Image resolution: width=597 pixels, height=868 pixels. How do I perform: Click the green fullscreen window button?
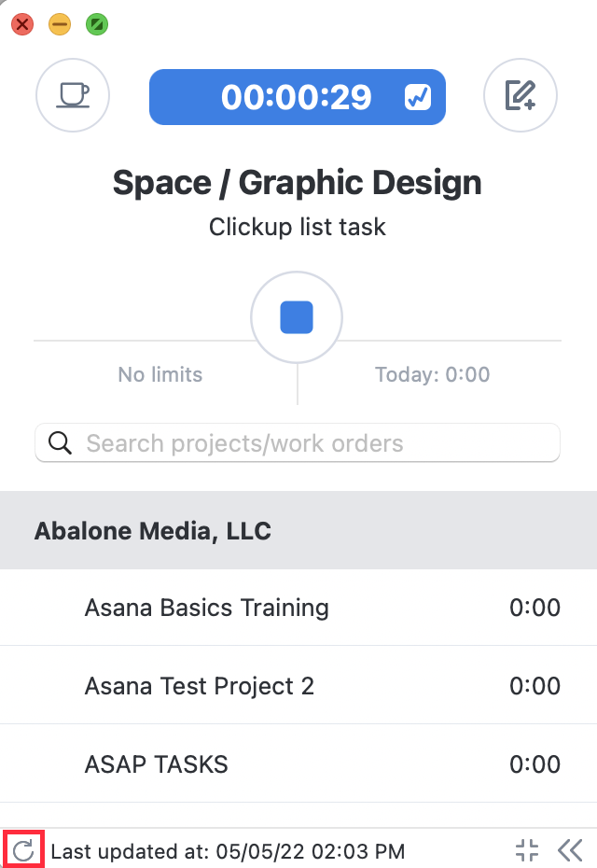97,24
